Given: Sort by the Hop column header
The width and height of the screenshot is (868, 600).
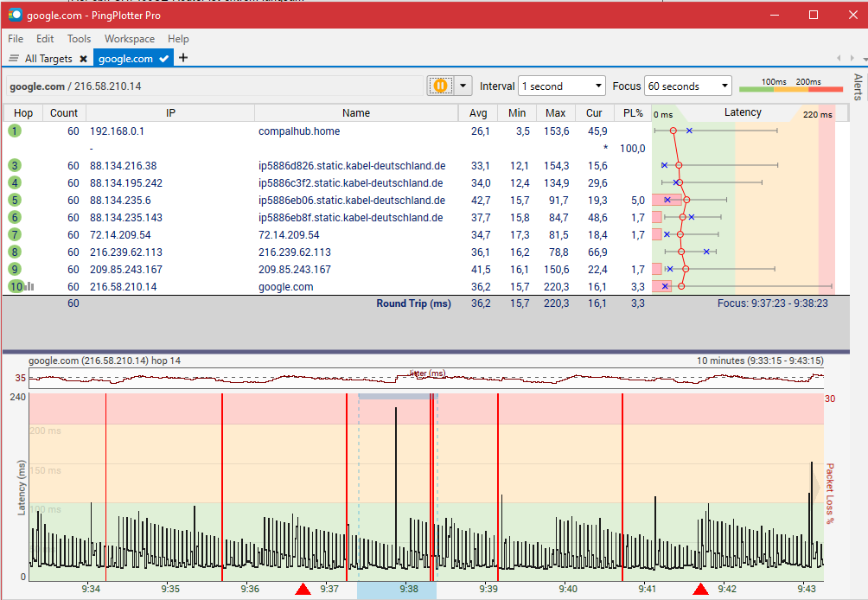Looking at the screenshot, I should click(23, 113).
